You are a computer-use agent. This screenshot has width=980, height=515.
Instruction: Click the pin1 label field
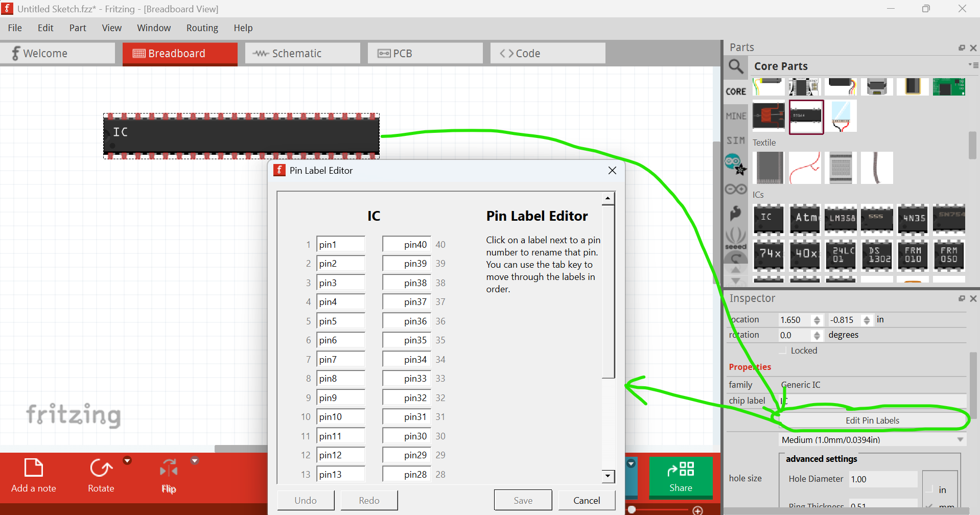pos(341,244)
